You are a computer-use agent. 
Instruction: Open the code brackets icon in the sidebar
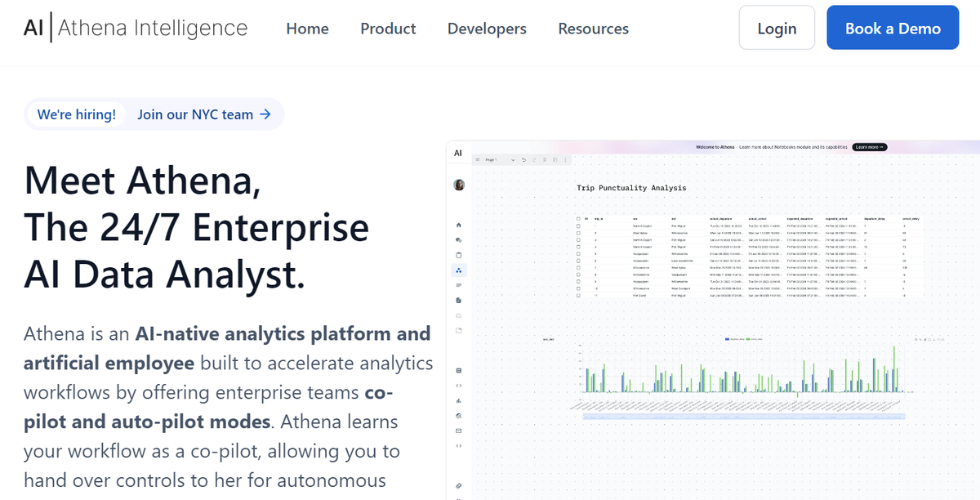(458, 384)
